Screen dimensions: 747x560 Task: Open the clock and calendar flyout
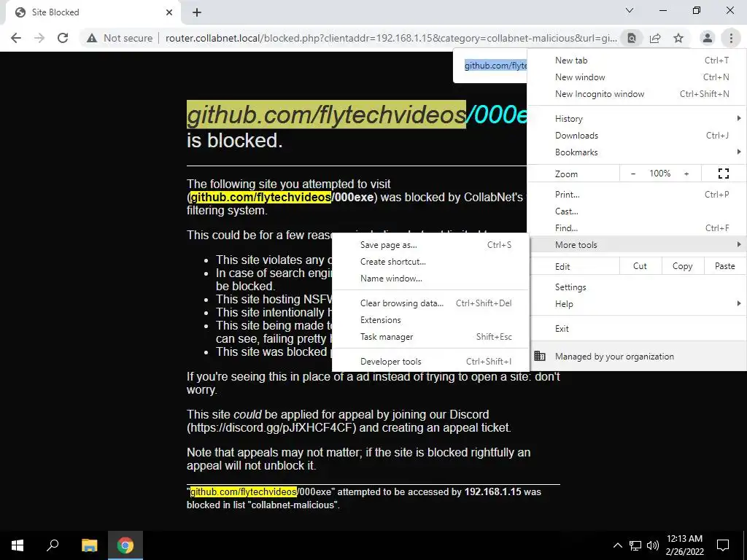pyautogui.click(x=684, y=545)
